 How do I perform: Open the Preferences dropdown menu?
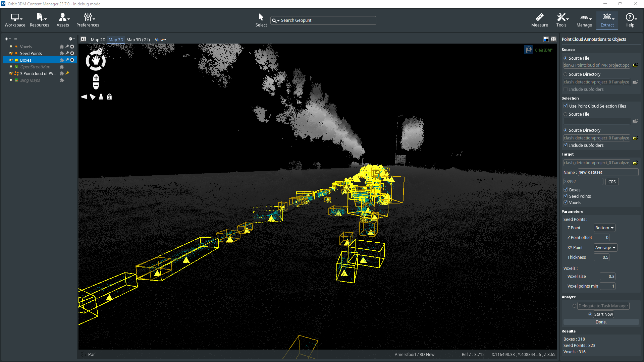click(x=88, y=20)
